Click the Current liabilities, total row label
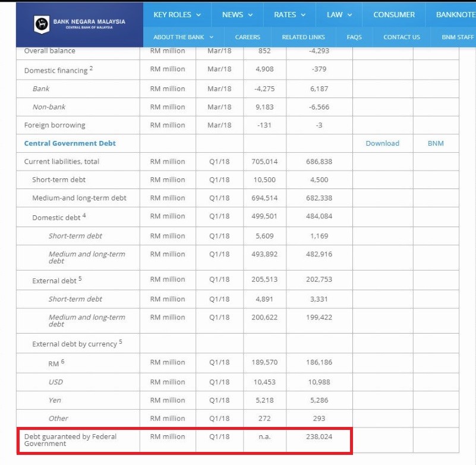The image size is (476, 465). pos(62,161)
